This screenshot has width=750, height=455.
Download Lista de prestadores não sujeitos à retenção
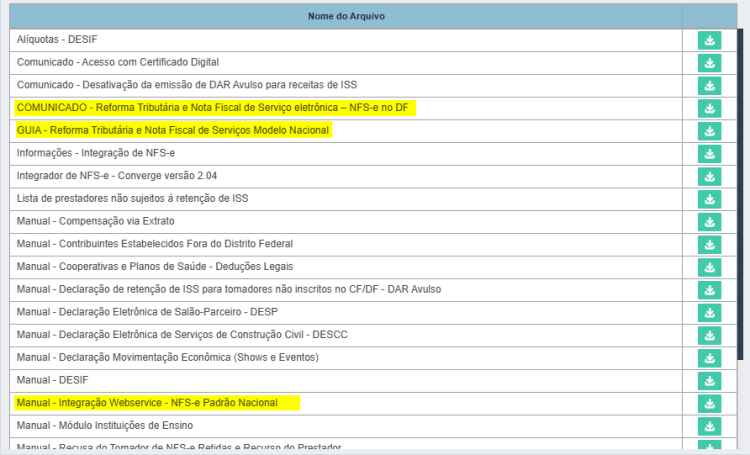pyautogui.click(x=709, y=199)
